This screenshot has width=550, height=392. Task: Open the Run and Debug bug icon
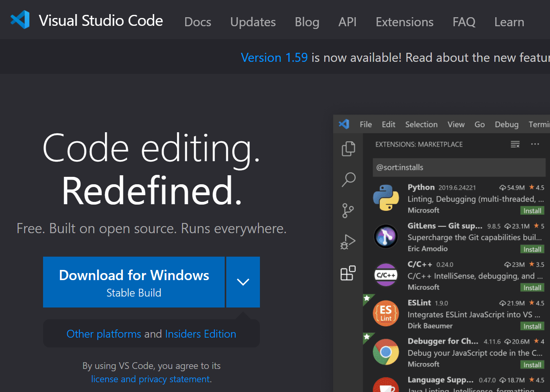coord(348,242)
